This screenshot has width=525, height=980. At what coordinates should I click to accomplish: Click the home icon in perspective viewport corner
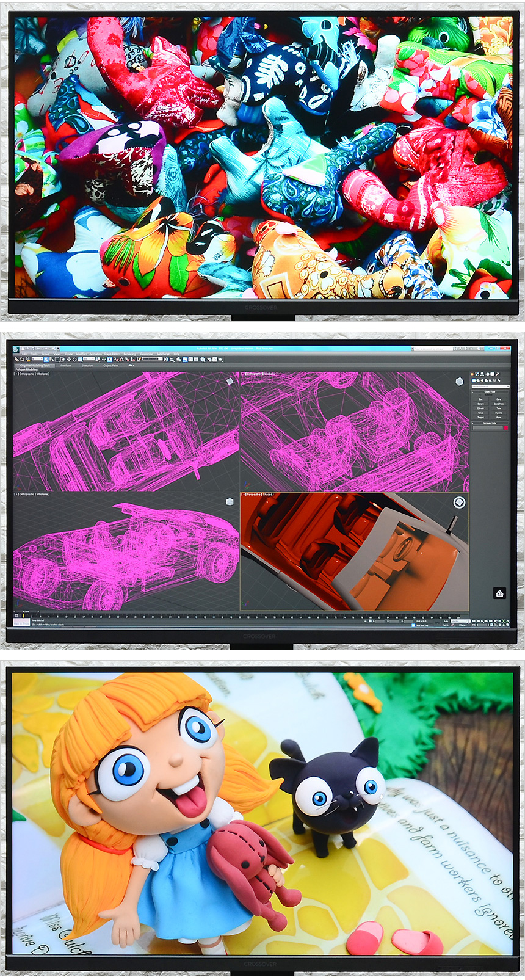pos(499,593)
